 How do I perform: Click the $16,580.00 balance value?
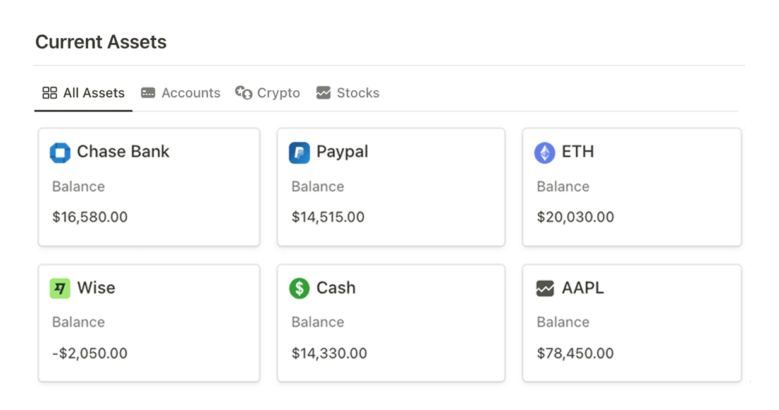coord(90,217)
